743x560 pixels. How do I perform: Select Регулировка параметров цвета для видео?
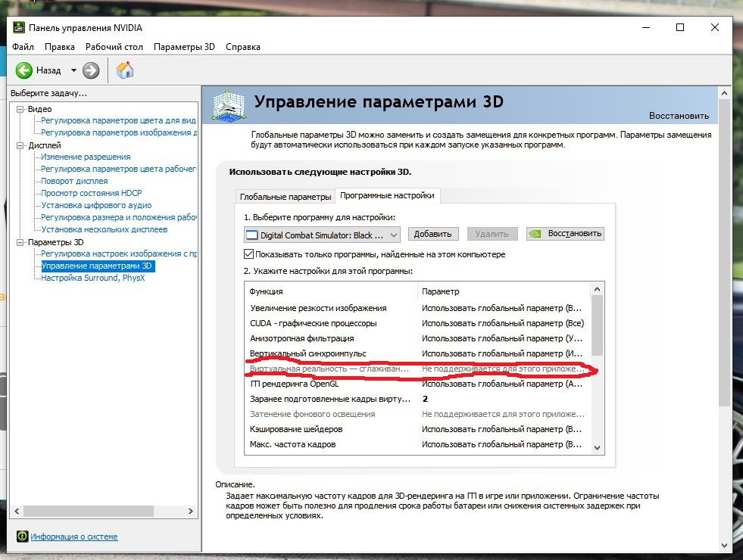click(118, 120)
